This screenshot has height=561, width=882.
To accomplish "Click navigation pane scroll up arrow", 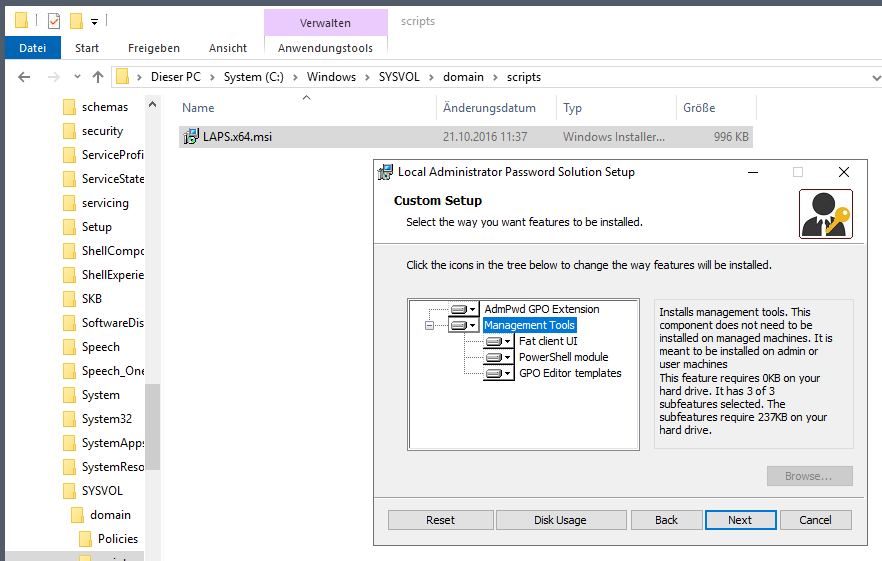I will click(x=152, y=105).
